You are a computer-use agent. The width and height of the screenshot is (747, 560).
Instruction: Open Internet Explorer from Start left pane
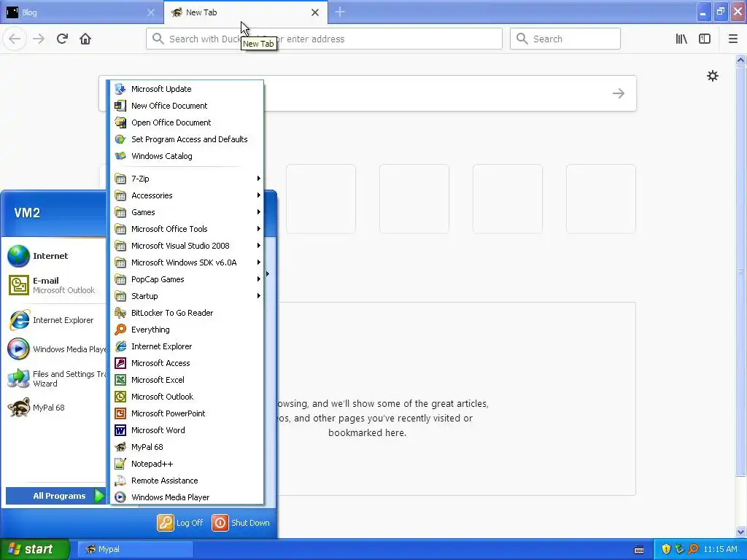[x=55, y=320]
